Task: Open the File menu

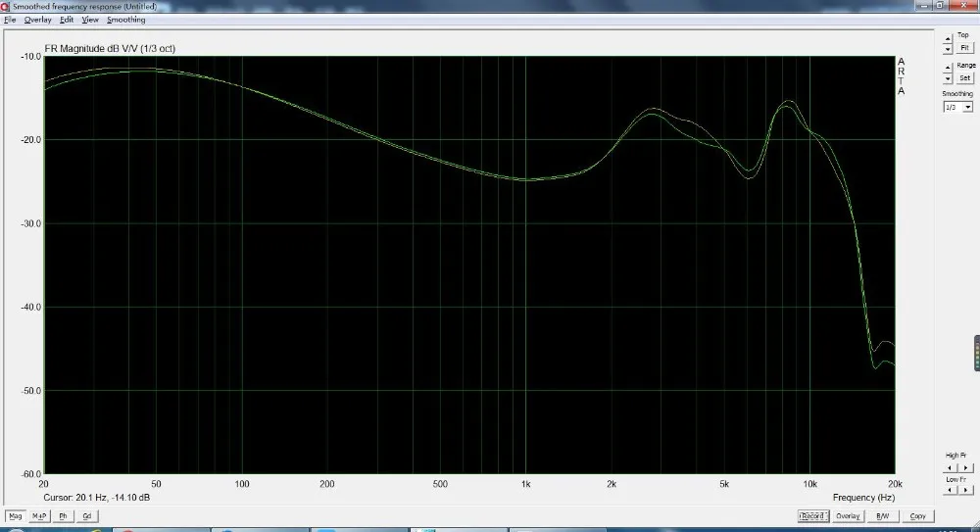Action: 10,20
